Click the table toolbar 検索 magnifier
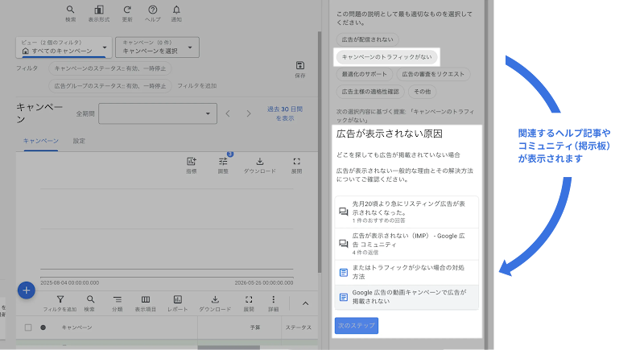 pyautogui.click(x=90, y=299)
